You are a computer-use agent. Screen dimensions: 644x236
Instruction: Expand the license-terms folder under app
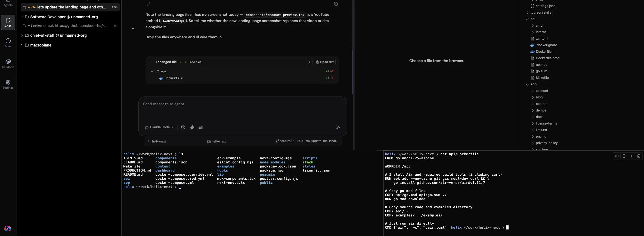[533, 123]
